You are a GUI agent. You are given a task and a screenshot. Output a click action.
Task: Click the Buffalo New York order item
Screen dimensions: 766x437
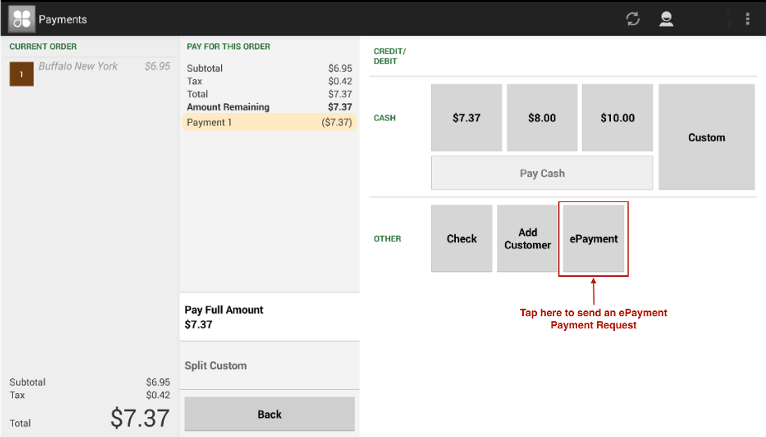pos(90,67)
